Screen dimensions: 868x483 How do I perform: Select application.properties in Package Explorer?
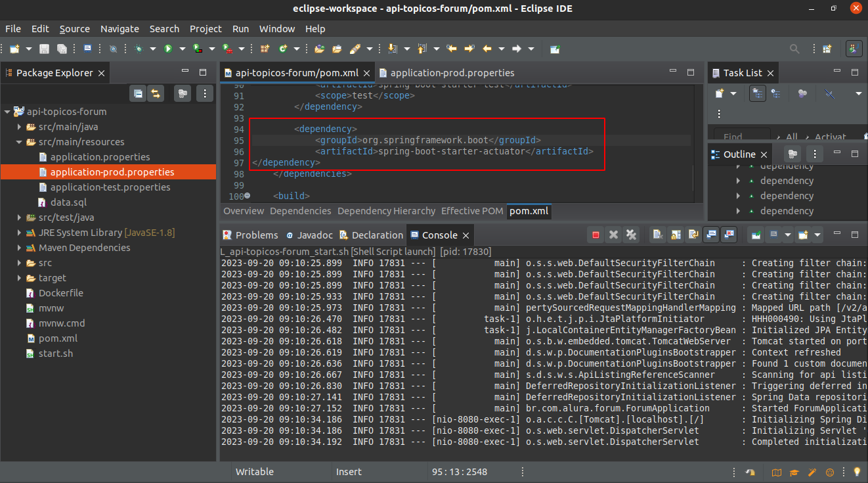[x=100, y=157]
